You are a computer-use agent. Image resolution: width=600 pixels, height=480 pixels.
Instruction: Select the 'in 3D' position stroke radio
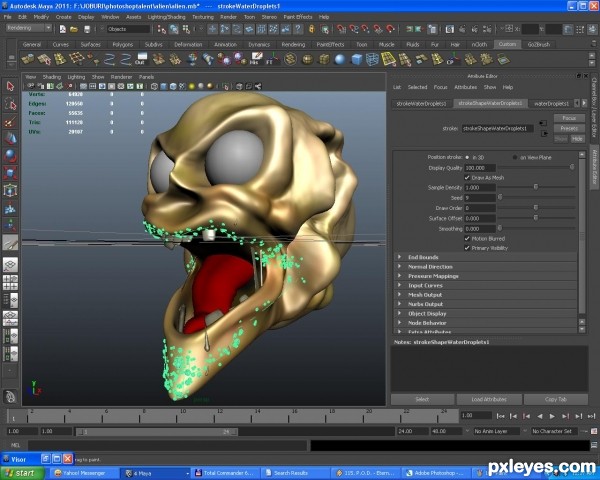click(467, 157)
